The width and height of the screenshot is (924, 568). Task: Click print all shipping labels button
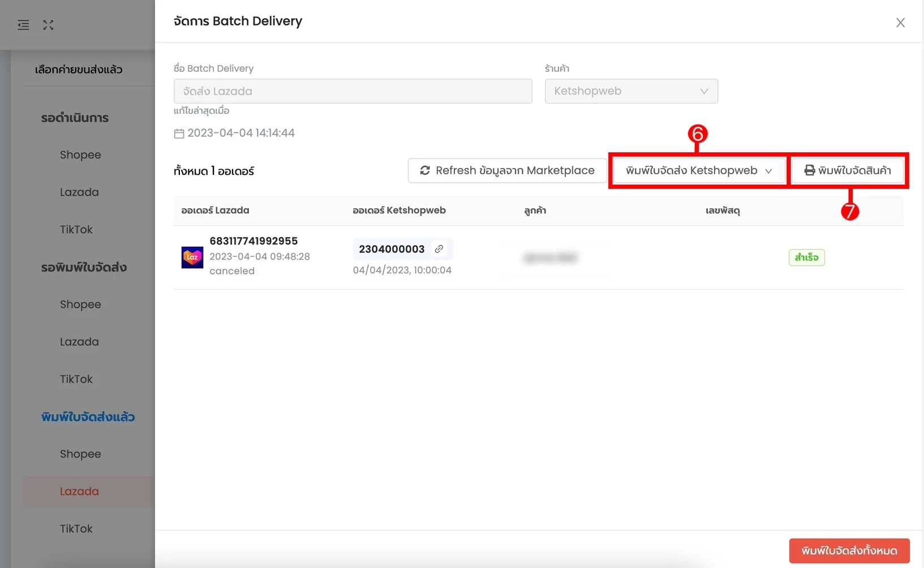[849, 550]
